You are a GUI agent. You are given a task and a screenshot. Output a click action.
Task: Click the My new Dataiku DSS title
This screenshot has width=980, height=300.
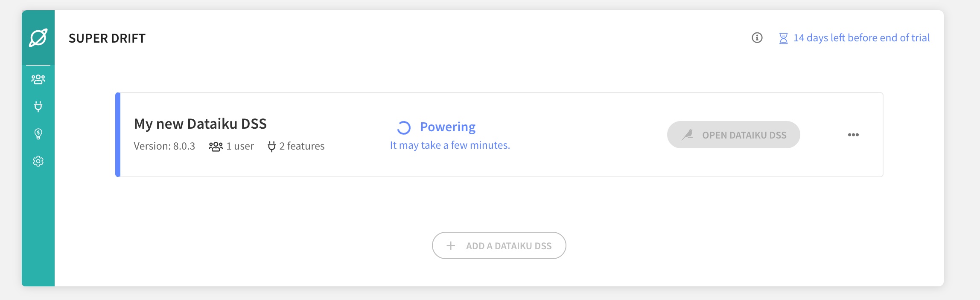(200, 124)
